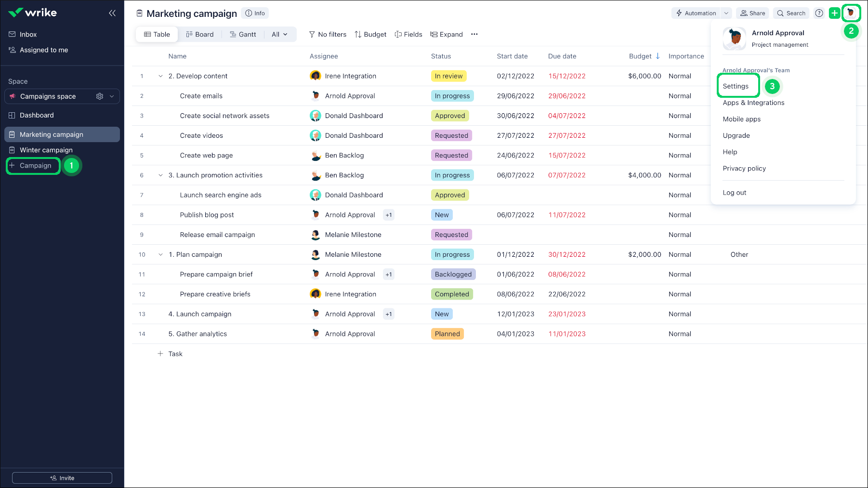Image resolution: width=868 pixels, height=488 pixels.
Task: Click the Due date column header
Action: pyautogui.click(x=562, y=56)
